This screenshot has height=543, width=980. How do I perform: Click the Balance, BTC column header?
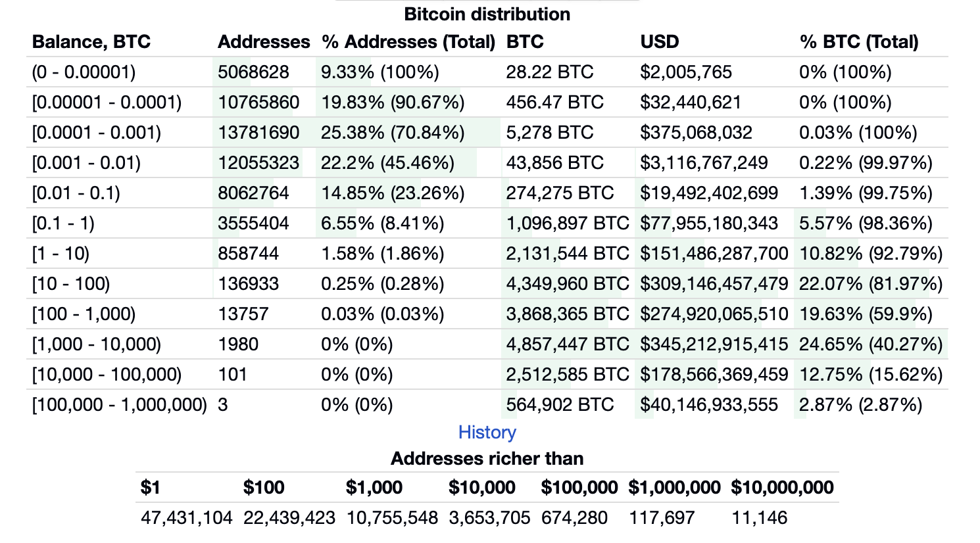coord(91,42)
